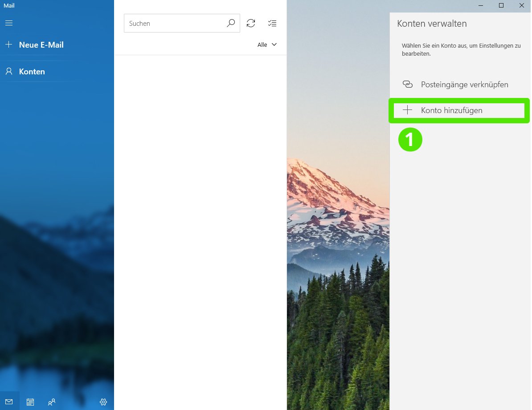Open the Calendar app icon

pyautogui.click(x=30, y=402)
